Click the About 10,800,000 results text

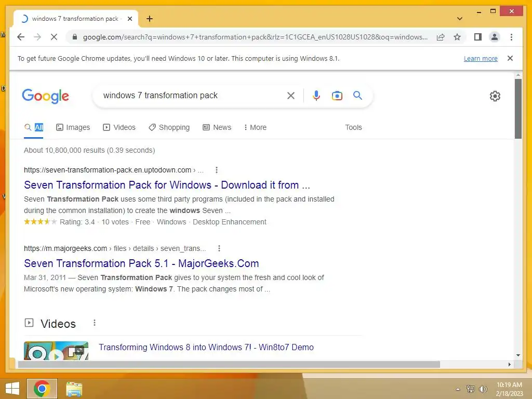89,150
